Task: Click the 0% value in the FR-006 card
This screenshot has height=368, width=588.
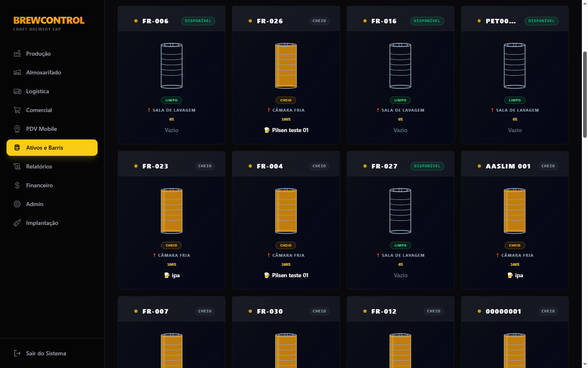Action: click(x=171, y=119)
